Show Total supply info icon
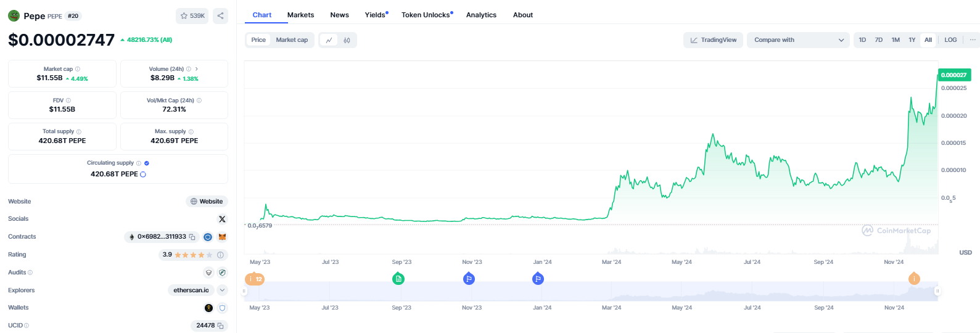 79,132
